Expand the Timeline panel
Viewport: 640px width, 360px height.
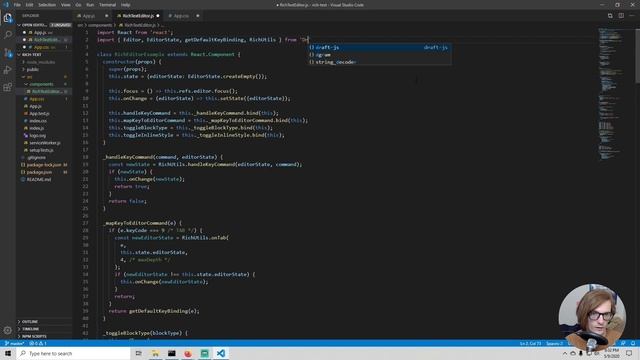44,329
